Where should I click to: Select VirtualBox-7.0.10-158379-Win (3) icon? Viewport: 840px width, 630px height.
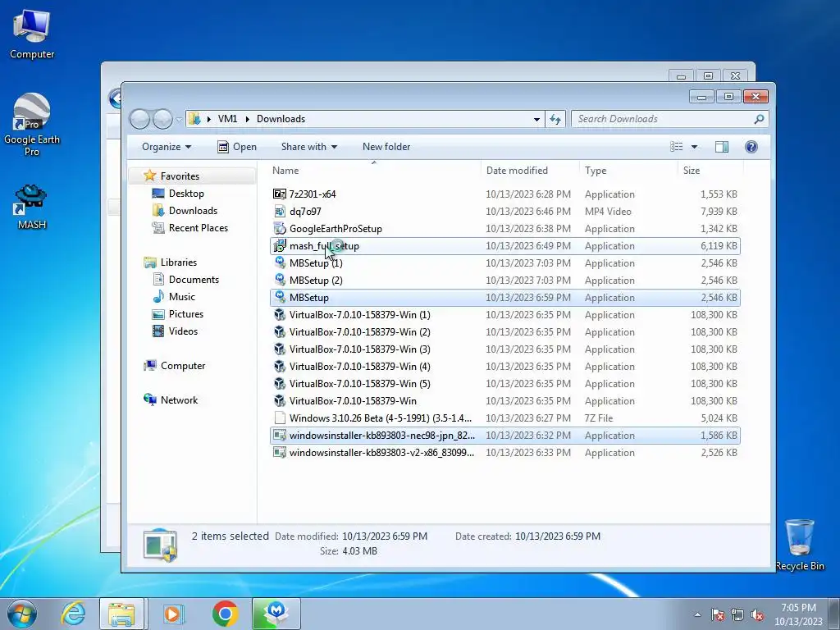[x=280, y=349]
